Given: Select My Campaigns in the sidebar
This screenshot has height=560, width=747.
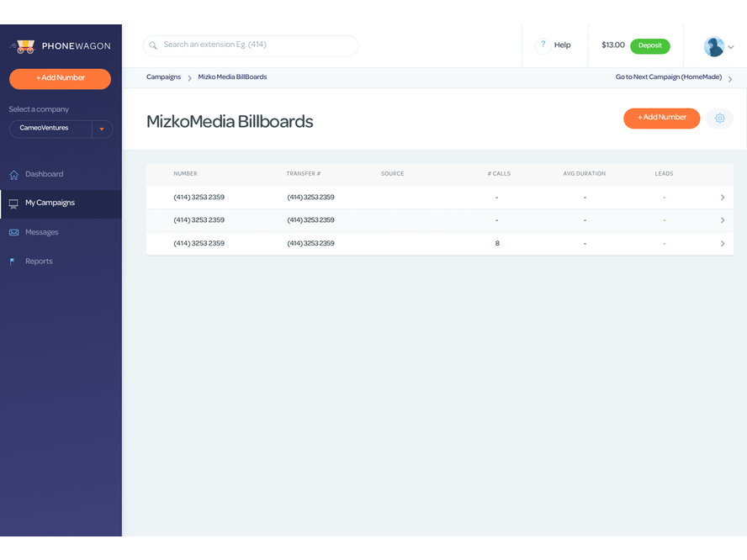Looking at the screenshot, I should (50, 203).
